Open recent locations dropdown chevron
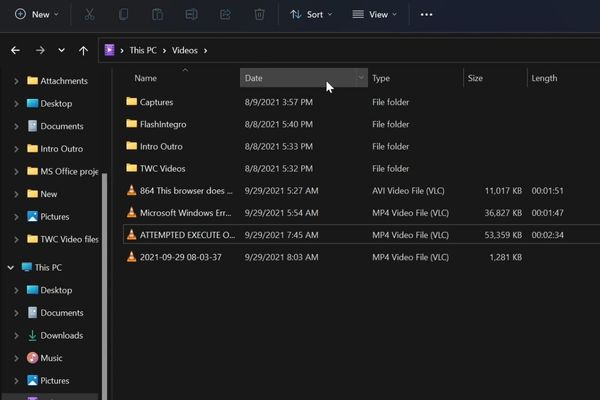Image resolution: width=600 pixels, height=400 pixels. pos(61,50)
